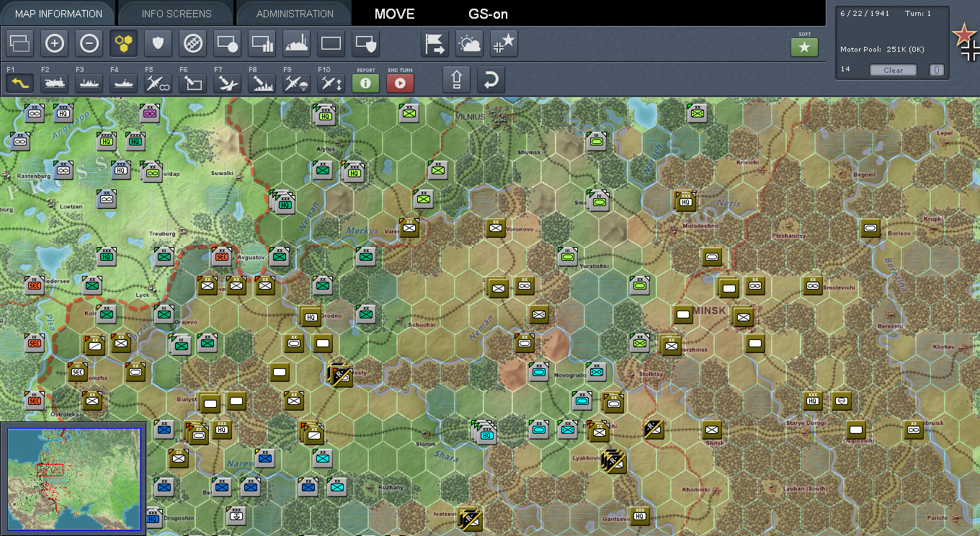This screenshot has height=536, width=980.
Task: Toggle the yellow hex grid display
Action: tap(123, 44)
